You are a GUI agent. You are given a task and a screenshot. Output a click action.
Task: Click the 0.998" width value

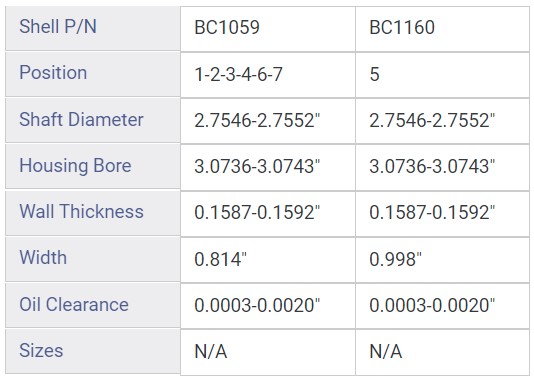click(x=396, y=259)
